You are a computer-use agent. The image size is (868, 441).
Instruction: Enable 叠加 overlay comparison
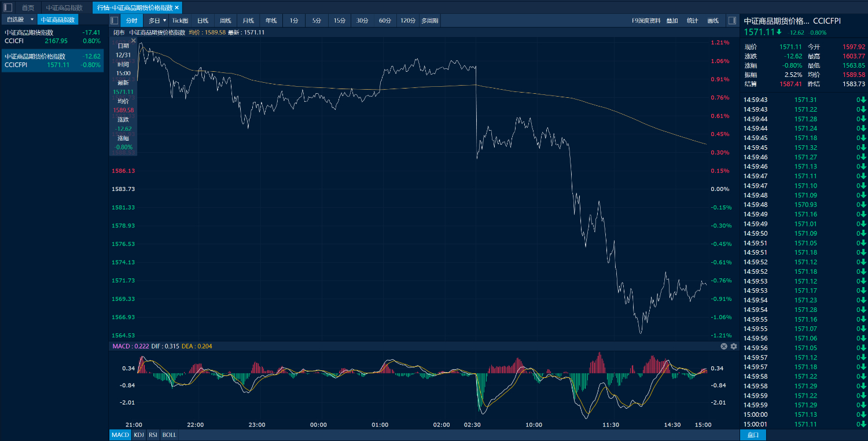[672, 20]
